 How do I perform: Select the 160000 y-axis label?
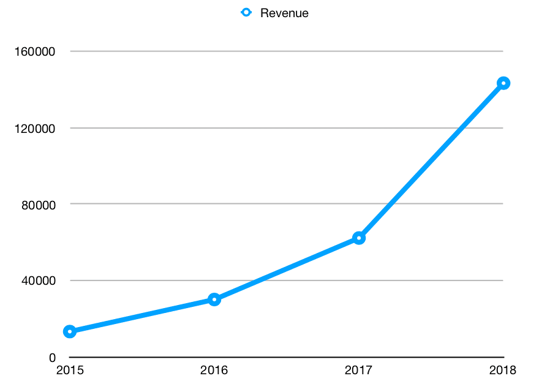click(34, 51)
